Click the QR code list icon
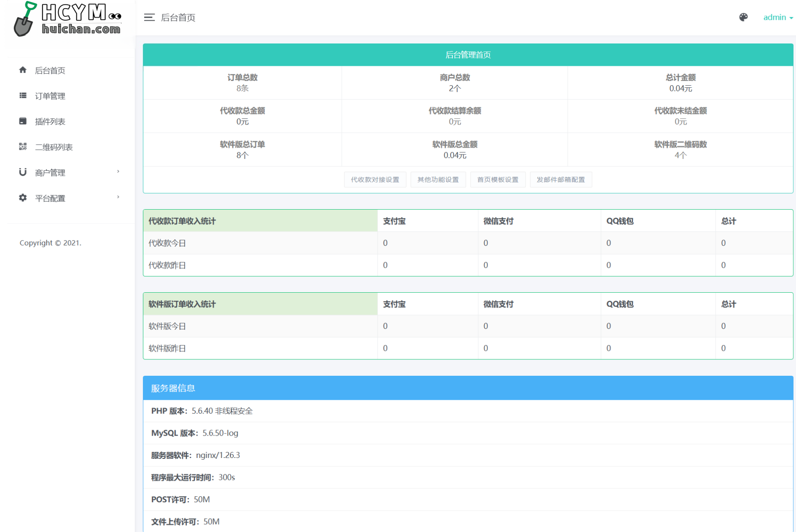The width and height of the screenshot is (796, 532). [23, 147]
